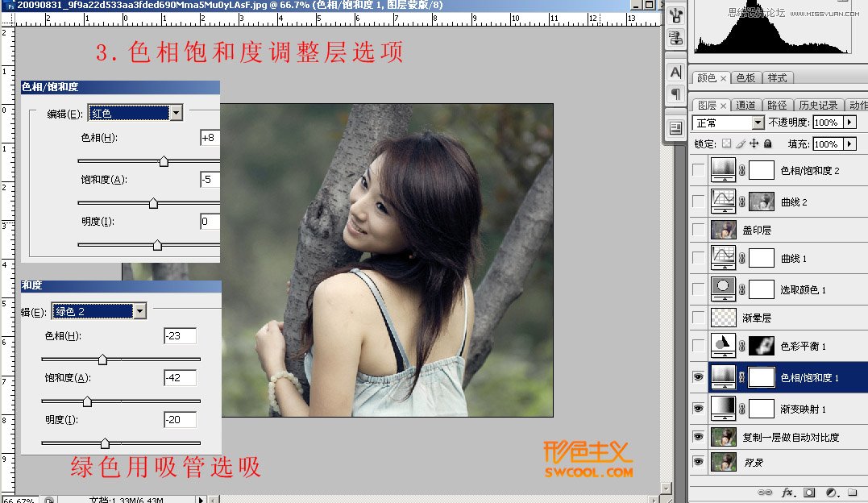The image size is (868, 503).
Task: Hide the 色相/饱和度 1 layer
Action: [698, 376]
